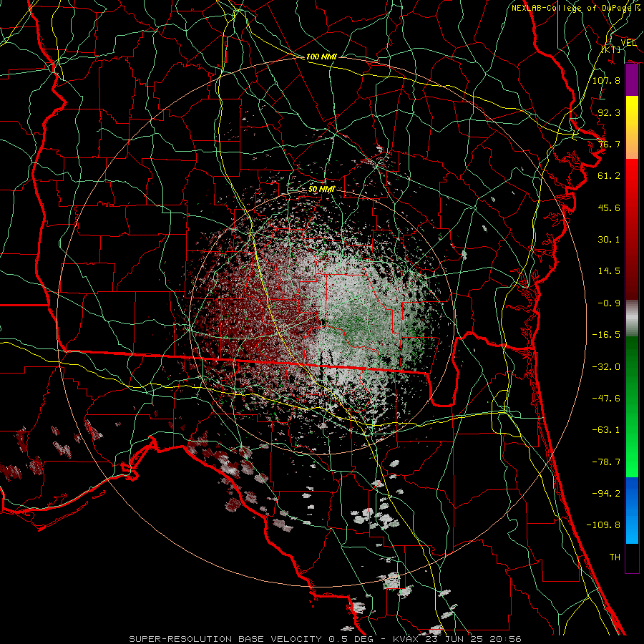Click the -94.2 velocity scale value
The width and height of the screenshot is (644, 644).
[606, 494]
